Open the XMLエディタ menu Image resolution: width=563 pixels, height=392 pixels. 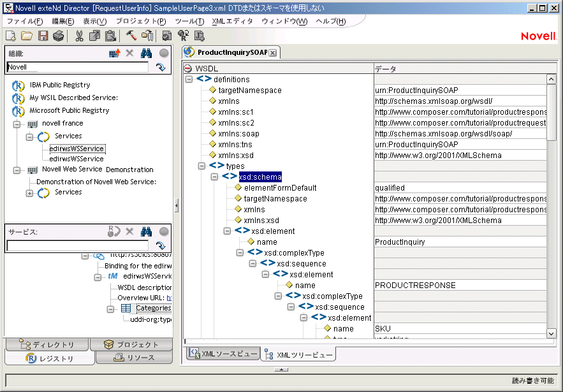coord(232,21)
